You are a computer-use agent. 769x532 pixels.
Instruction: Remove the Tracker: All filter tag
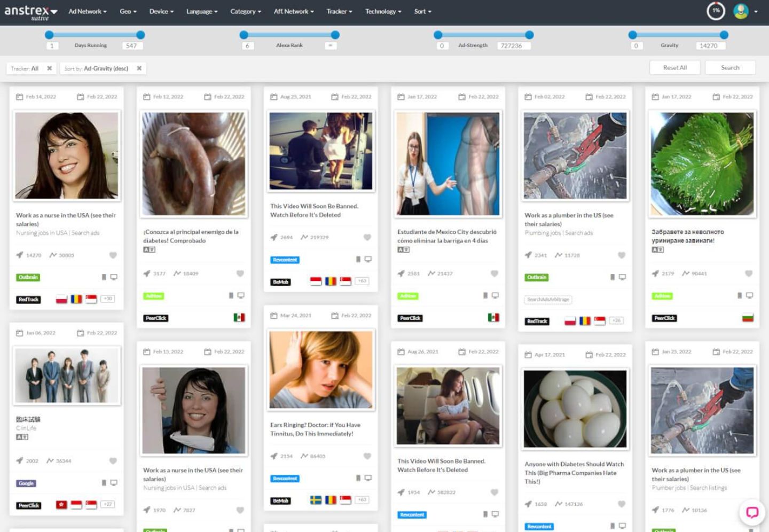pyautogui.click(x=50, y=68)
